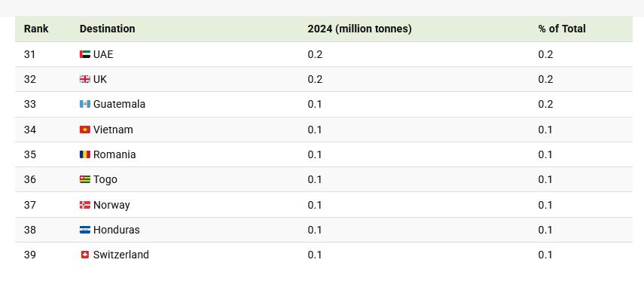The height and width of the screenshot is (284, 644).
Task: Select the Honduras row name
Action: pyautogui.click(x=116, y=230)
